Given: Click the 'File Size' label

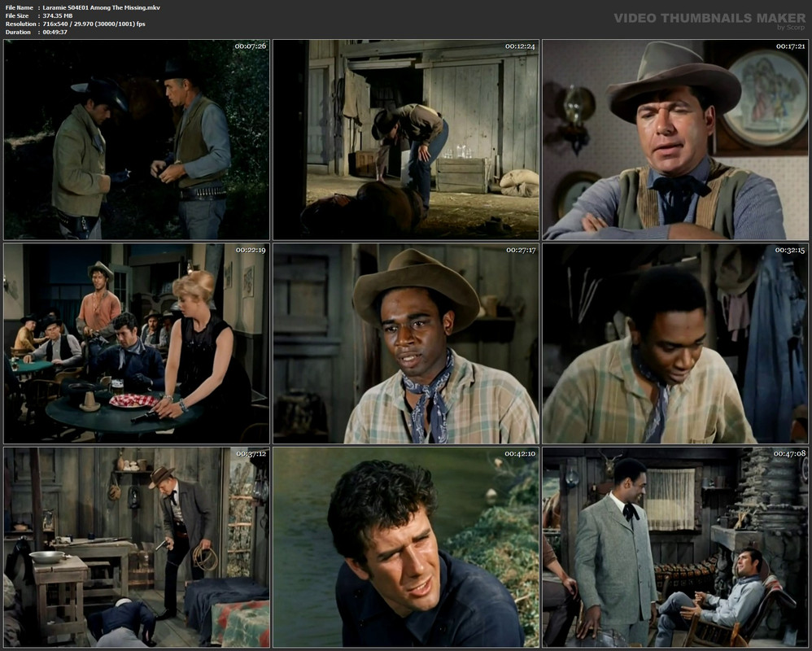Looking at the screenshot, I should point(17,15).
